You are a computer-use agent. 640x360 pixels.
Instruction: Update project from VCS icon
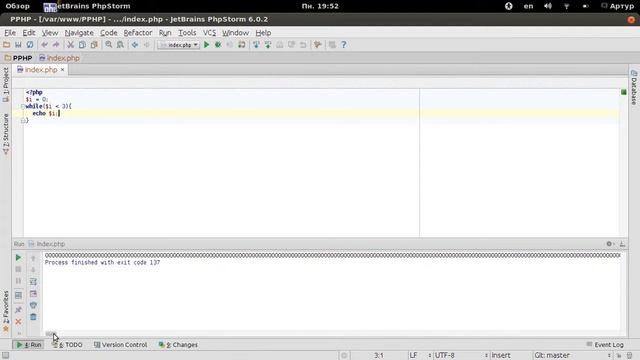click(x=256, y=45)
